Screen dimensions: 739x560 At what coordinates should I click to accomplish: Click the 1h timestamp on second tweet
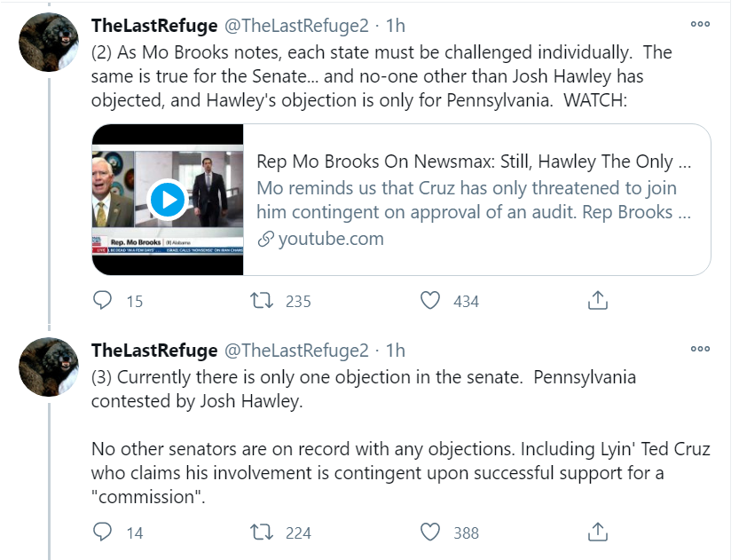pos(395,351)
